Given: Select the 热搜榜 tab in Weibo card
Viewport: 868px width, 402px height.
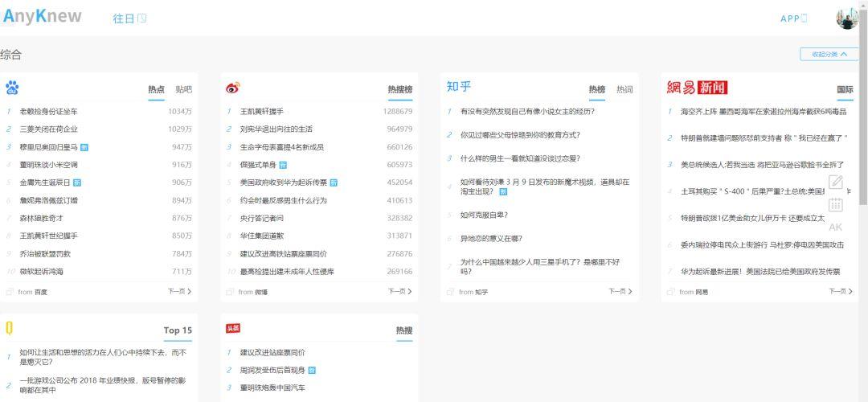Looking at the screenshot, I should [399, 90].
